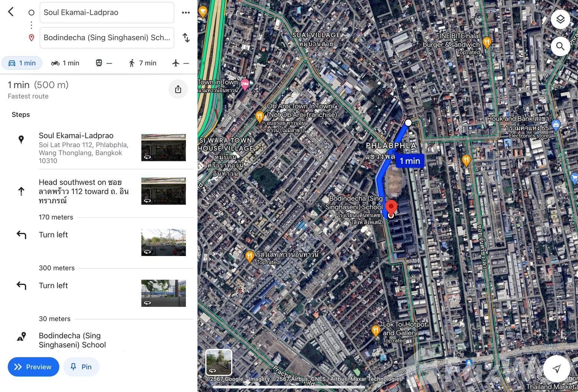Viewport: 578px width, 392px height.
Task: Open Street View thumbnail on map corner
Action: click(219, 362)
